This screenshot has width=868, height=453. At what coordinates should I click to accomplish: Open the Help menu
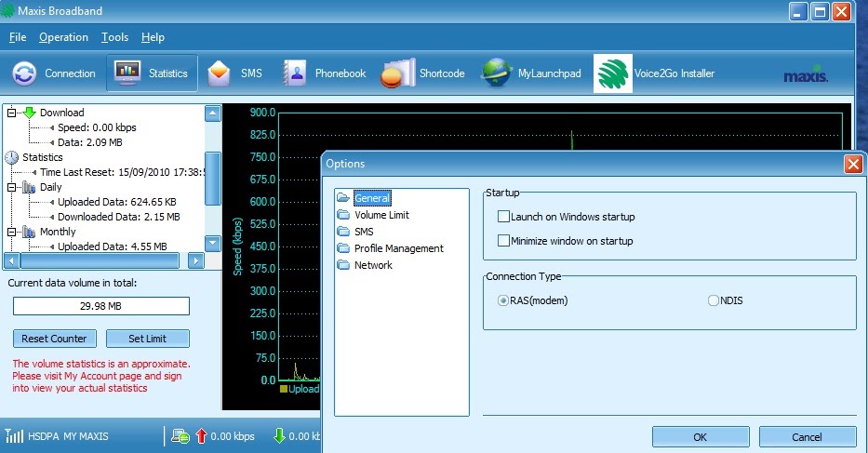[x=153, y=37]
